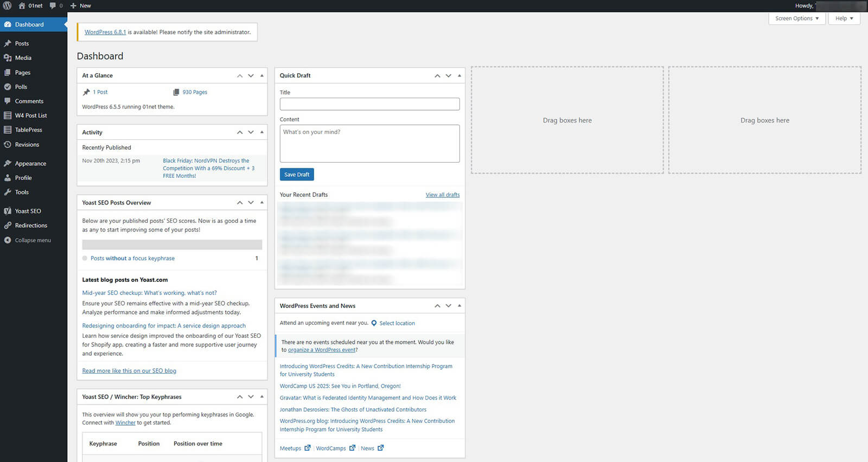Move Activity box down
868x462 pixels.
tap(251, 132)
